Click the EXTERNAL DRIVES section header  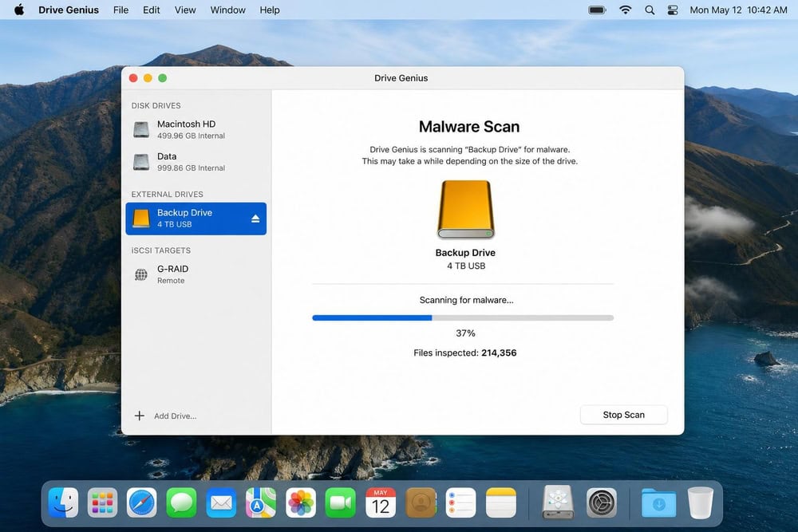tap(167, 195)
